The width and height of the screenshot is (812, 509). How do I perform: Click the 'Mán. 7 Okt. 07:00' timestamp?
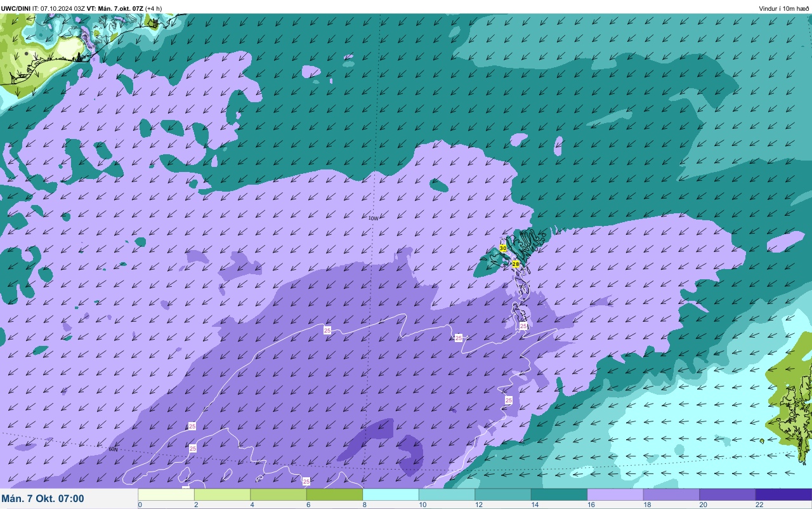43,498
